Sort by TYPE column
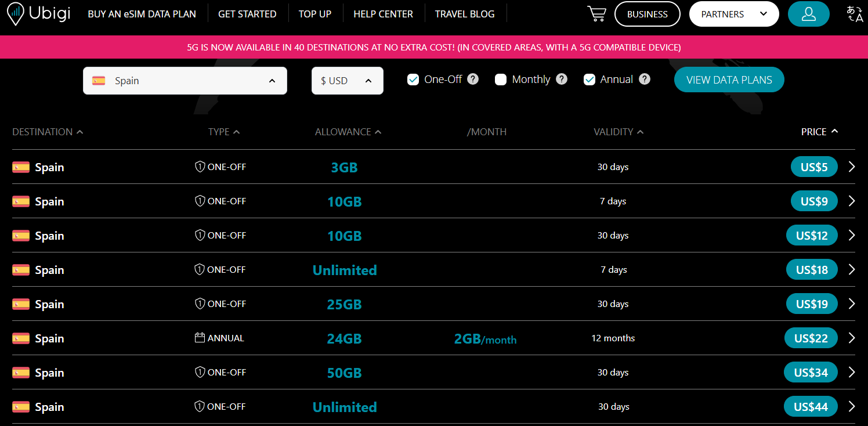The height and width of the screenshot is (426, 868). coord(224,132)
